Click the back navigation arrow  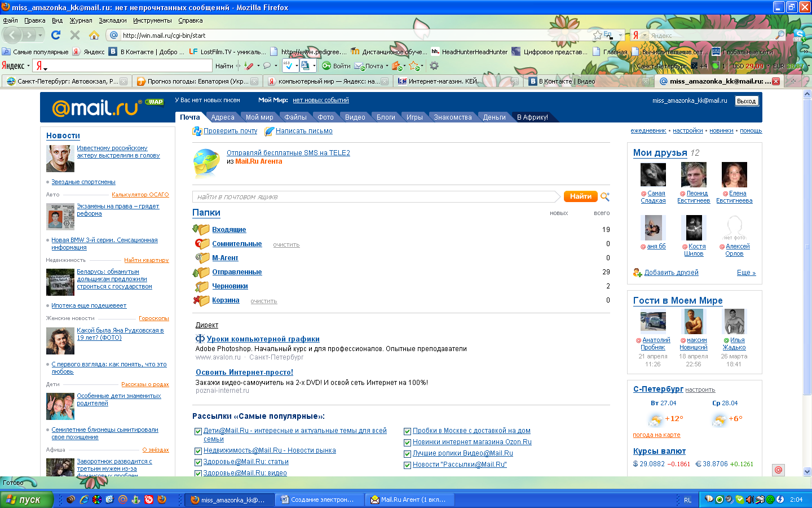(12, 35)
